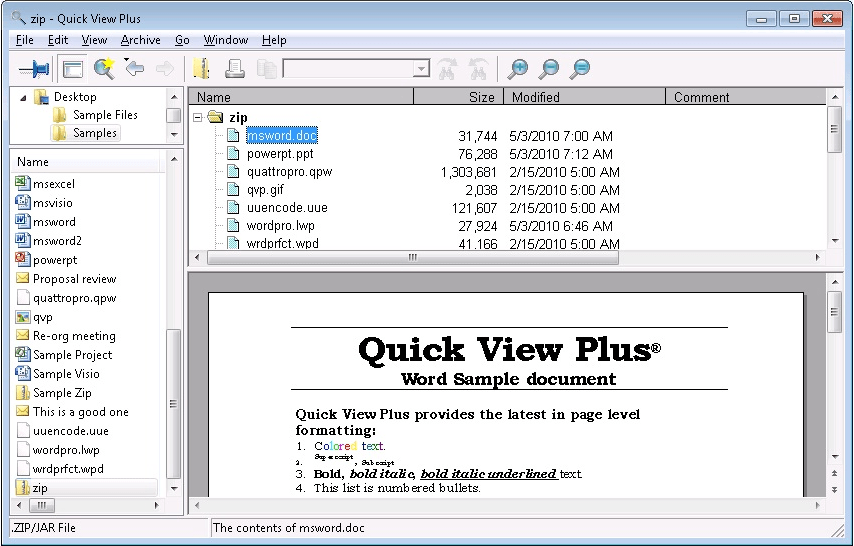This screenshot has height=546, width=854.
Task: Click the Sample Visio file icon
Action: click(22, 373)
